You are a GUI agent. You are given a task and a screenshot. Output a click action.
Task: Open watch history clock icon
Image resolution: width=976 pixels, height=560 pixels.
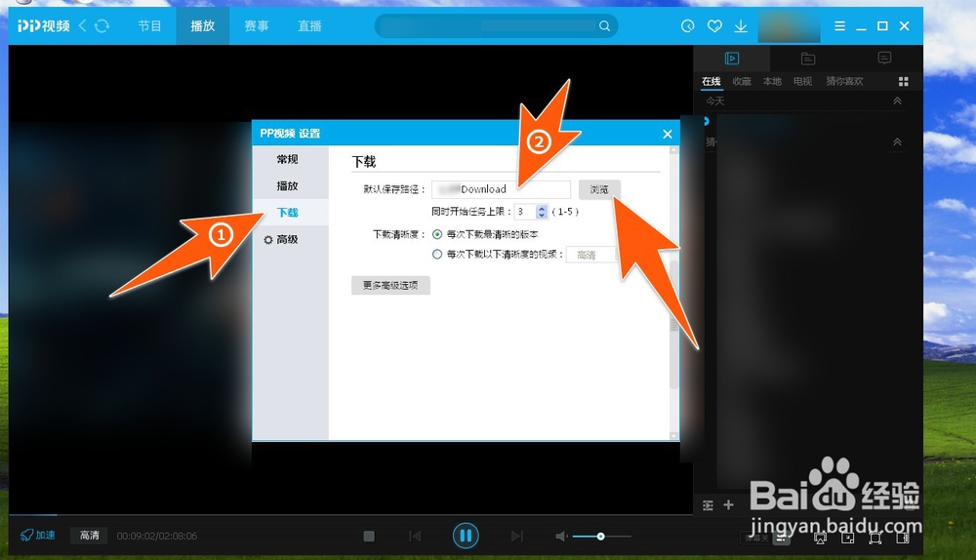688,26
